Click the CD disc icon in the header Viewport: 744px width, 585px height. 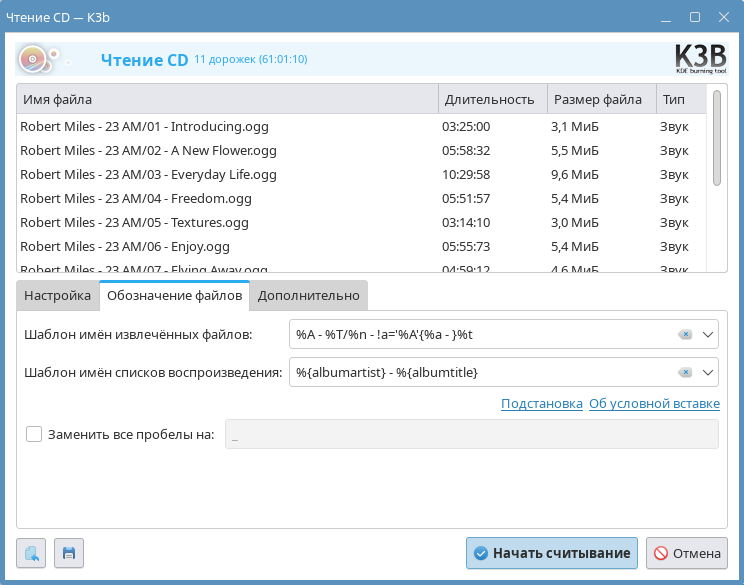[x=33, y=60]
